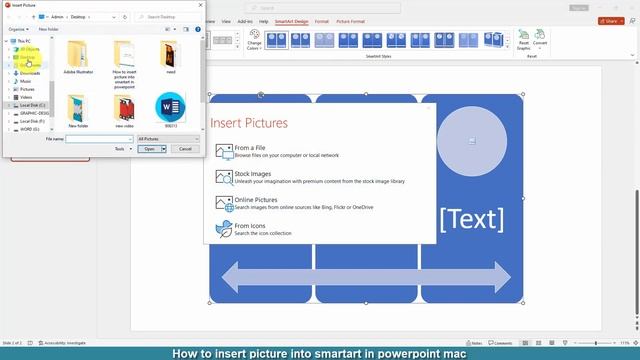Open Notes from the status bar

pyautogui.click(x=474, y=343)
